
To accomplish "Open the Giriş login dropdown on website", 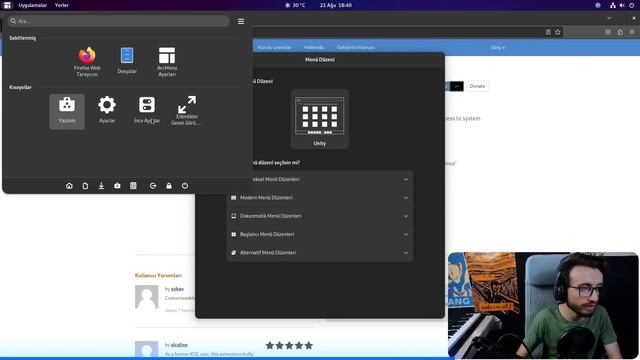I will point(498,47).
